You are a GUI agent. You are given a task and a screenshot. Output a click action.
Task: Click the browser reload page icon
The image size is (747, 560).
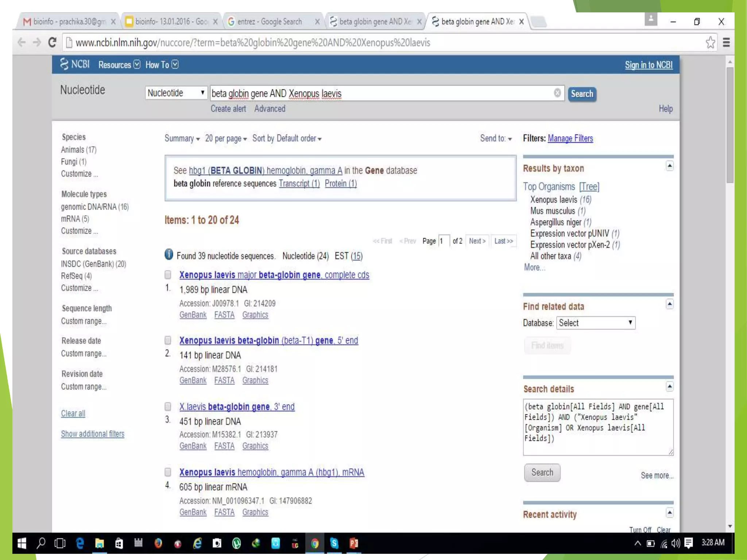point(52,42)
